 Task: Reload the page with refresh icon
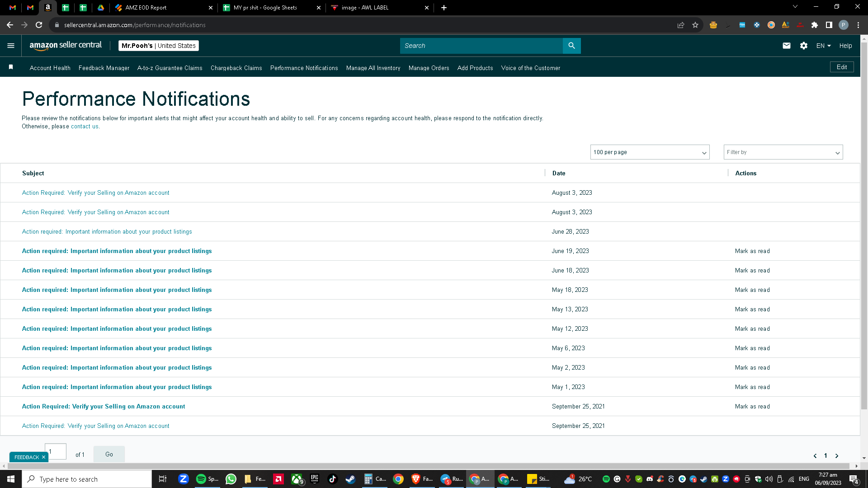click(x=39, y=25)
